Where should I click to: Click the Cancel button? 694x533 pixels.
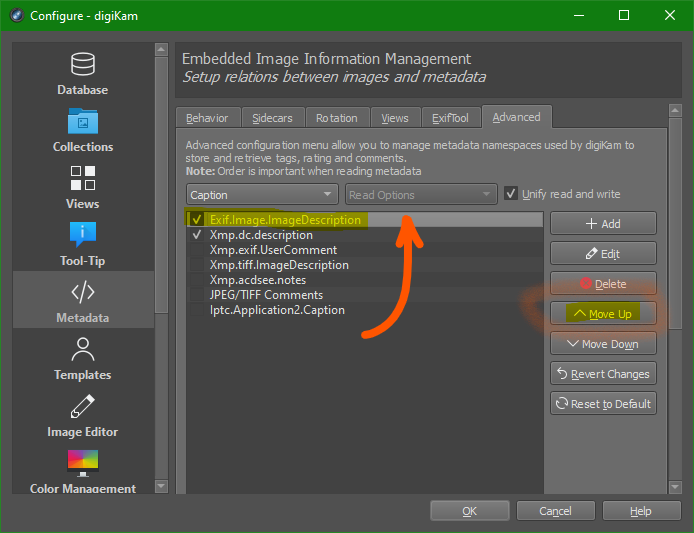tap(555, 511)
